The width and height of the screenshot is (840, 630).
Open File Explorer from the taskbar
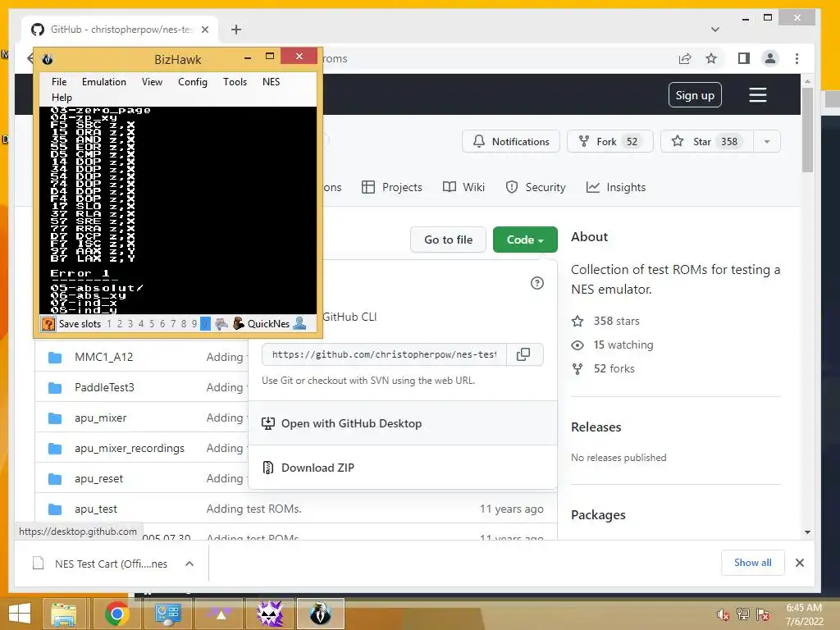pos(64,614)
